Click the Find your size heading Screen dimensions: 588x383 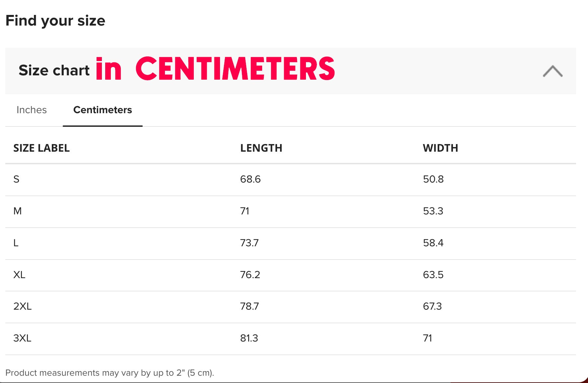(x=55, y=21)
